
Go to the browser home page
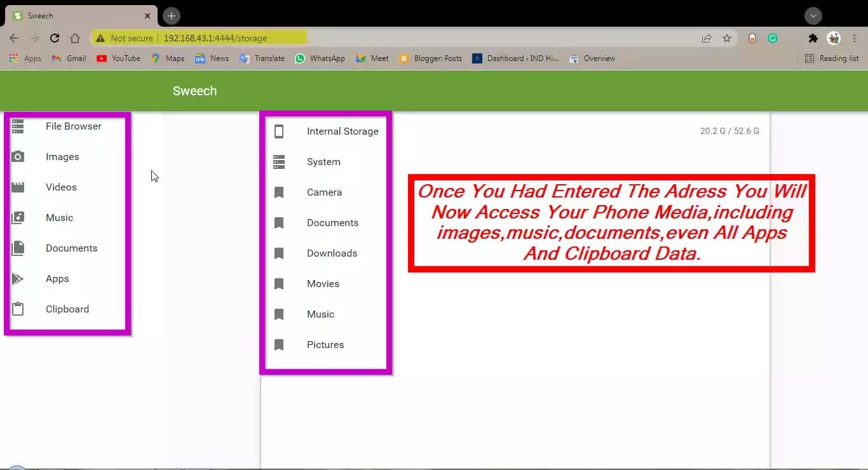pyautogui.click(x=75, y=38)
